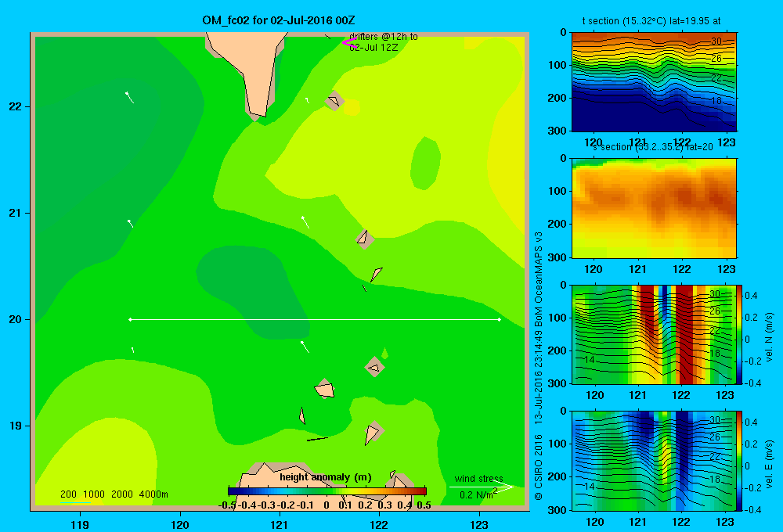Click the 's section (33.2..35.2) lat=20' title

(x=653, y=147)
